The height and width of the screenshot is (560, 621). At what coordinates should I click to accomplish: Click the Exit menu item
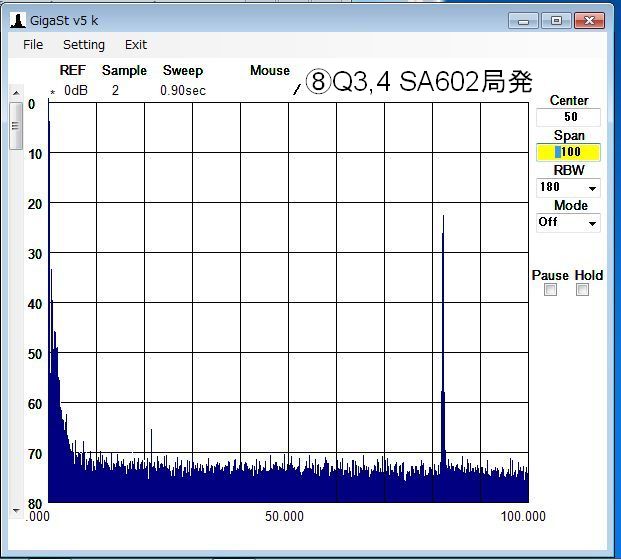136,45
